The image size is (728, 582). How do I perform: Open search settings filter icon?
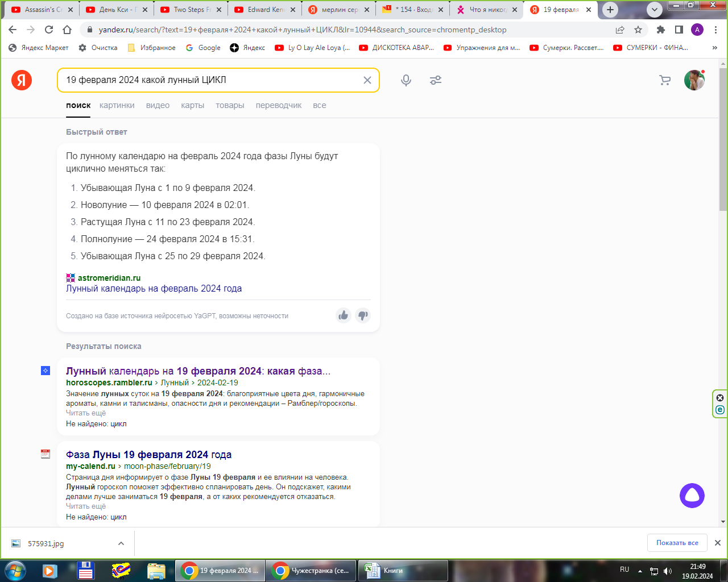[436, 80]
